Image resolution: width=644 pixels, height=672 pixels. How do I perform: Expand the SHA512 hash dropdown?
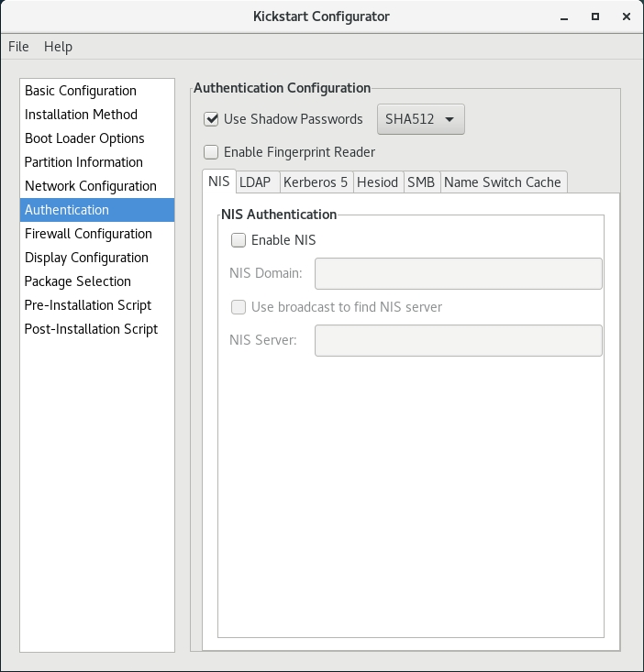421,119
